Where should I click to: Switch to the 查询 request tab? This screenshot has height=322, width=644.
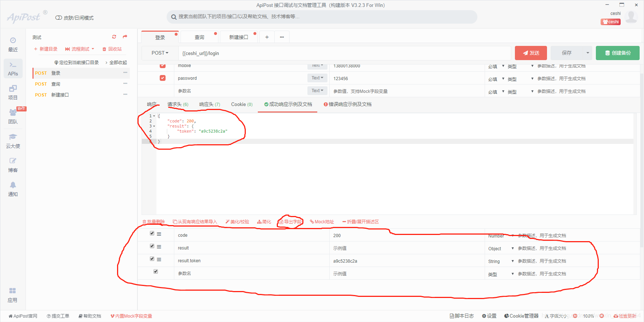click(x=199, y=37)
